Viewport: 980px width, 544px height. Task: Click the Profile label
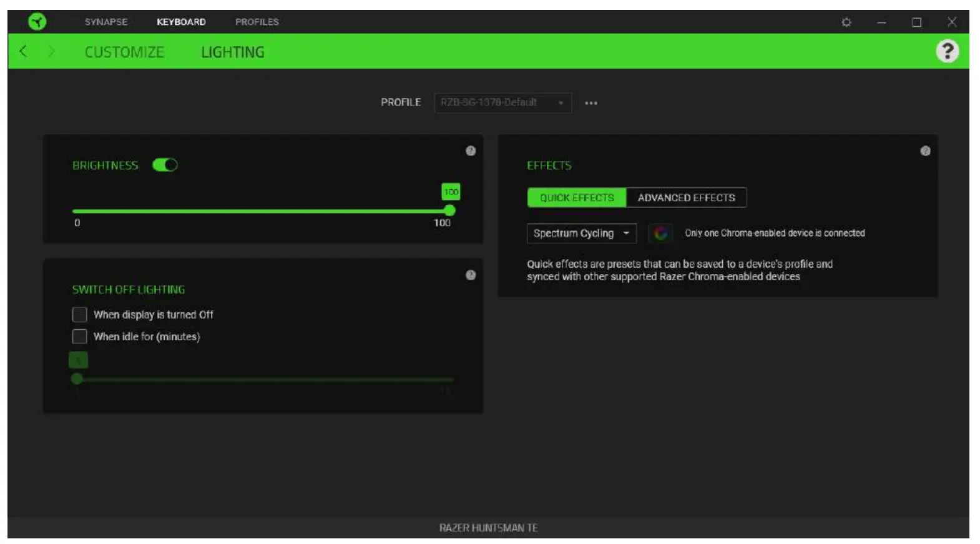click(x=401, y=102)
